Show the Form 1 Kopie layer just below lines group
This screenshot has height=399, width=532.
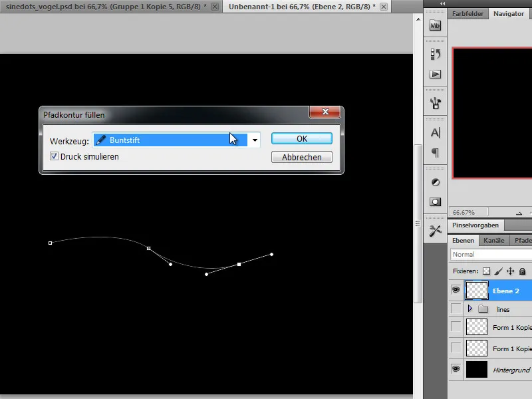[456, 327]
